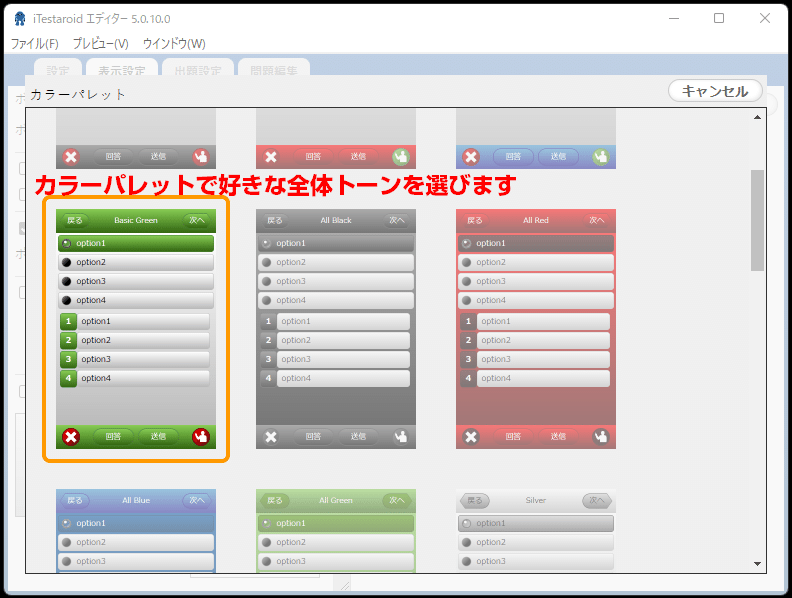The image size is (792, 598).
Task: Click X icon in All Red theme footer
Action: click(471, 436)
